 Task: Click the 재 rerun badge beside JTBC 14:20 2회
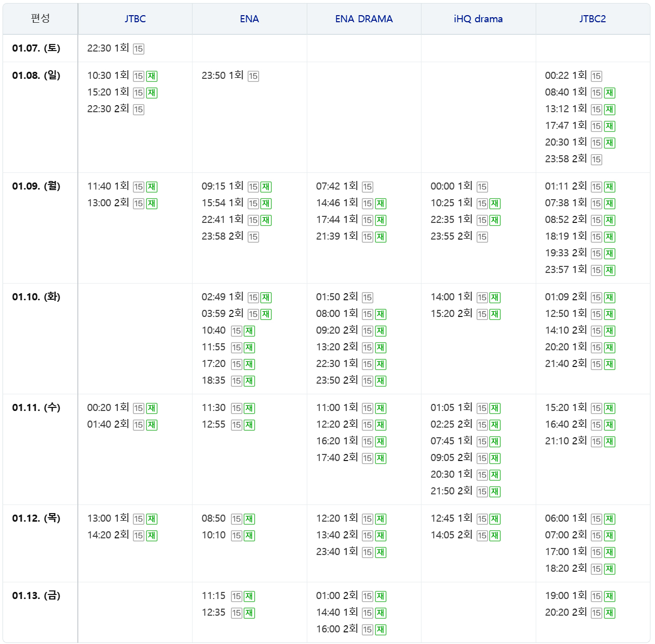(152, 535)
